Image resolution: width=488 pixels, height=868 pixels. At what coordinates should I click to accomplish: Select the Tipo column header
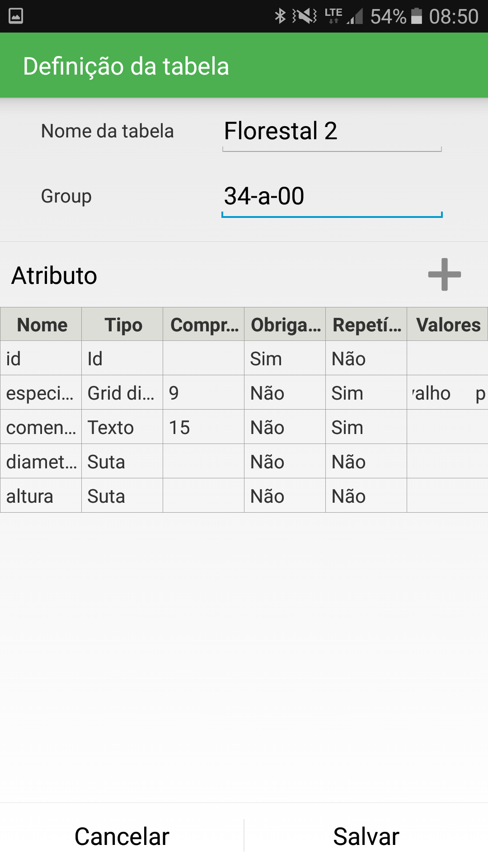point(123,325)
